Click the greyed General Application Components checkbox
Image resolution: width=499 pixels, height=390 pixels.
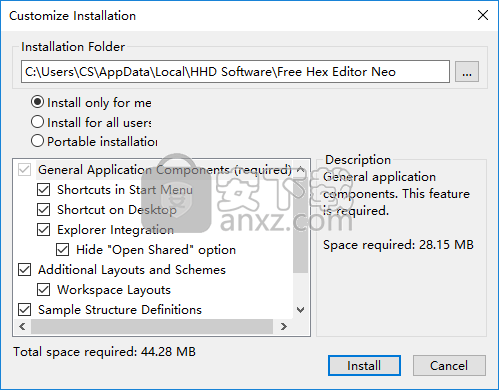coord(24,170)
